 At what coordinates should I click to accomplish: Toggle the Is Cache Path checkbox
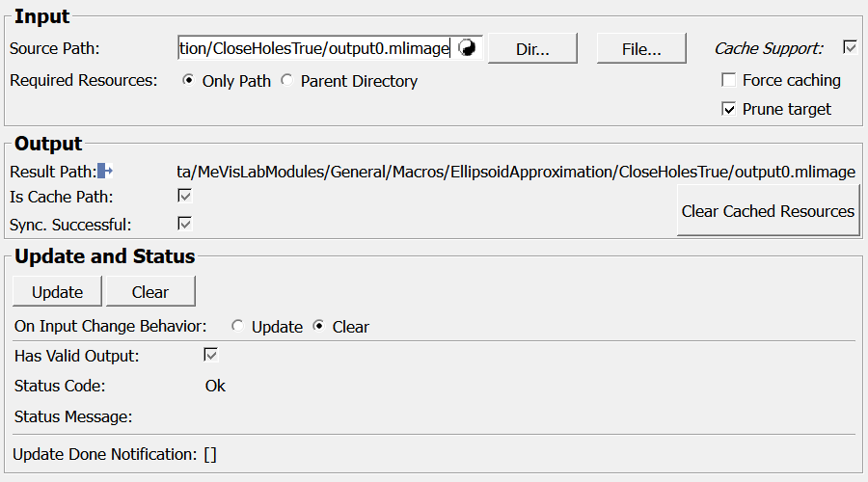click(185, 197)
